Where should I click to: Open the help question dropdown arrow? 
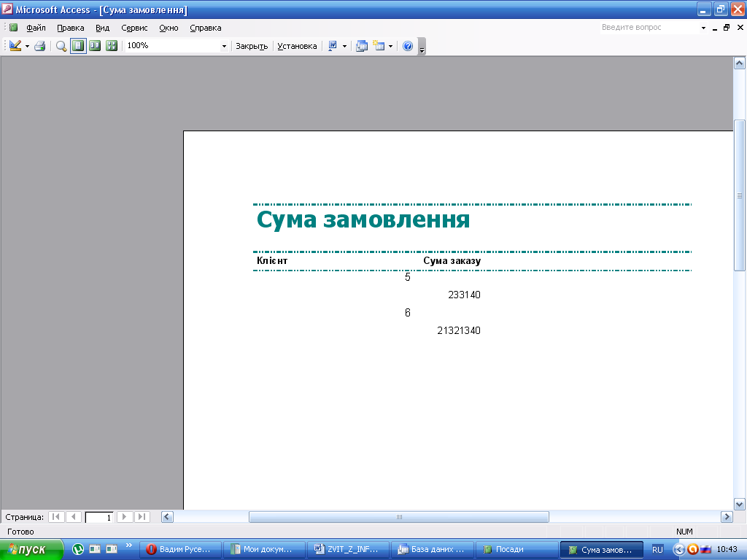703,28
